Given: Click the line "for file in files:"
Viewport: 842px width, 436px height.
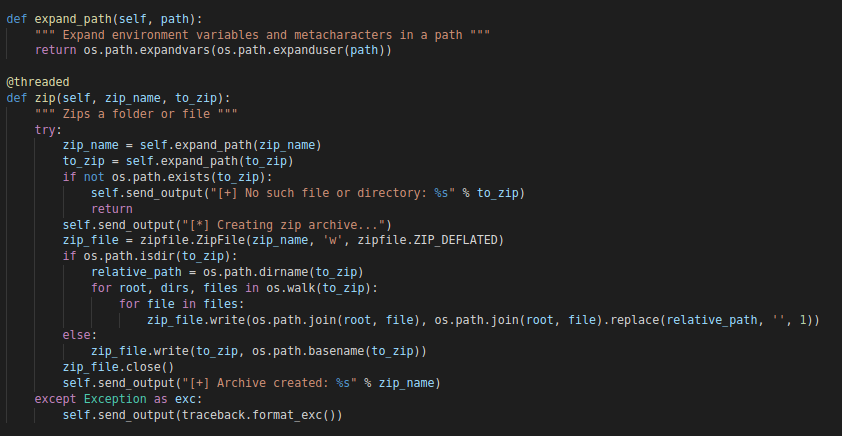Looking at the screenshot, I should [182, 303].
